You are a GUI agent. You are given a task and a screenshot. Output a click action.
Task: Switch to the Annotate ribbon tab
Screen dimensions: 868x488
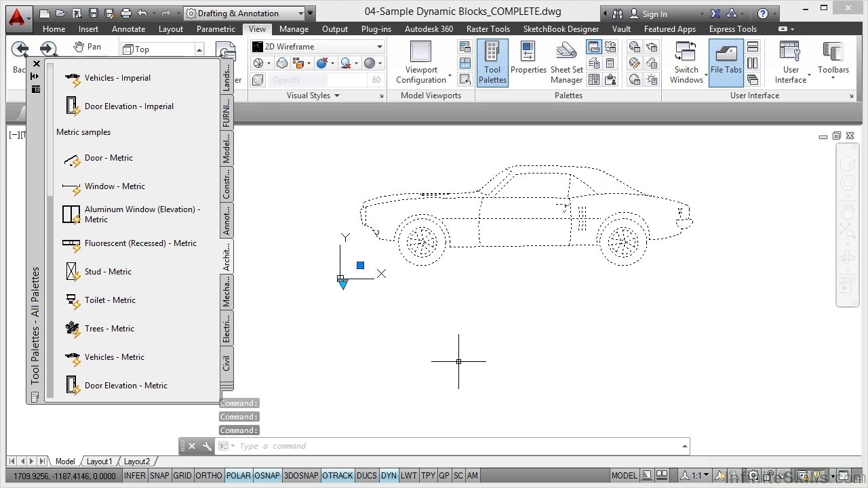click(x=128, y=29)
